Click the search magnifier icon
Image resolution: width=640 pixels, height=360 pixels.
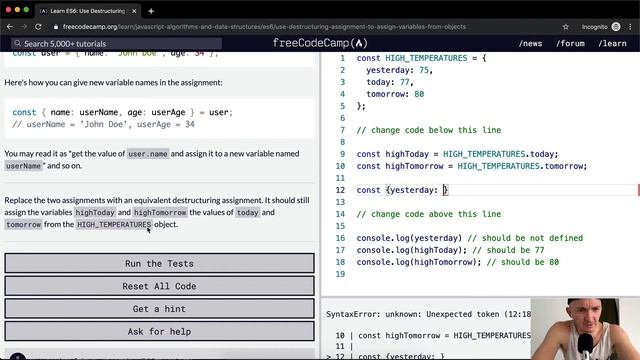pyautogui.click(x=17, y=43)
